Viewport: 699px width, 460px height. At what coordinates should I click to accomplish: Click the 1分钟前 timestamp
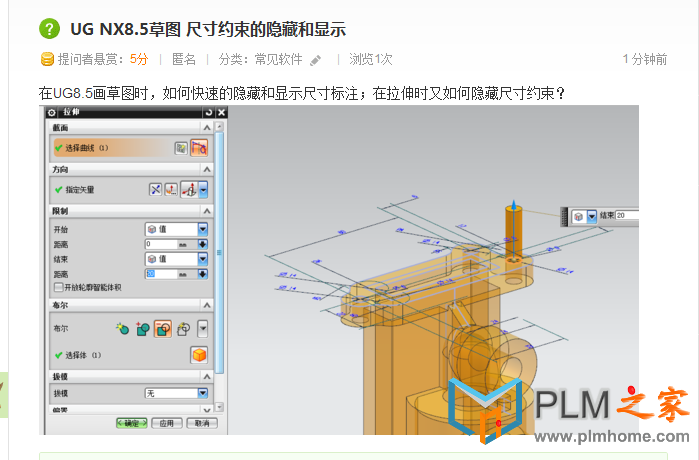pyautogui.click(x=645, y=59)
